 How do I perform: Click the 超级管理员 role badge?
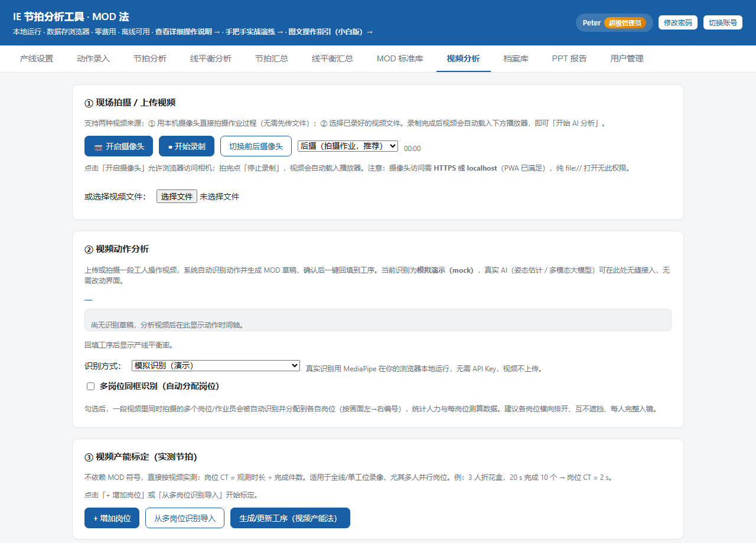click(625, 23)
